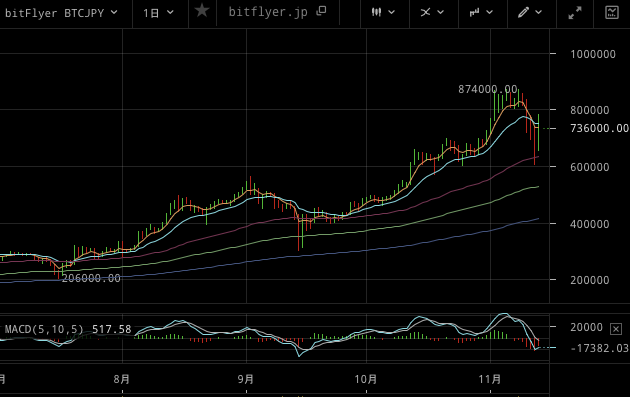Click the 800000 price axis label
630x397 pixels.
589,110
